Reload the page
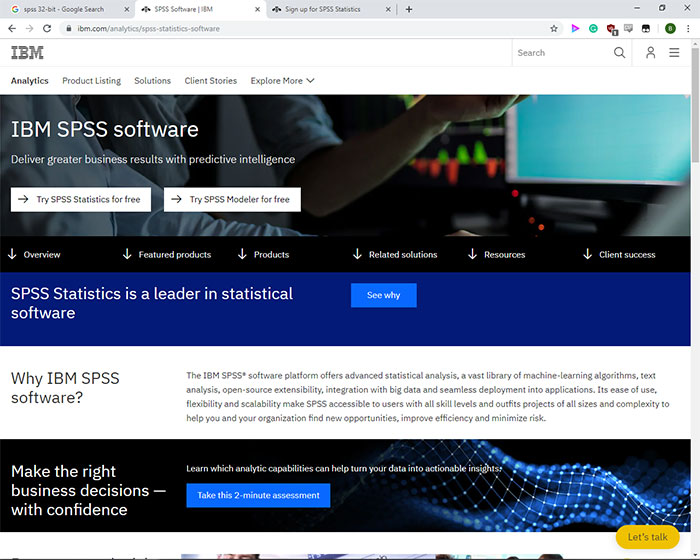The width and height of the screenshot is (700, 560). click(47, 29)
